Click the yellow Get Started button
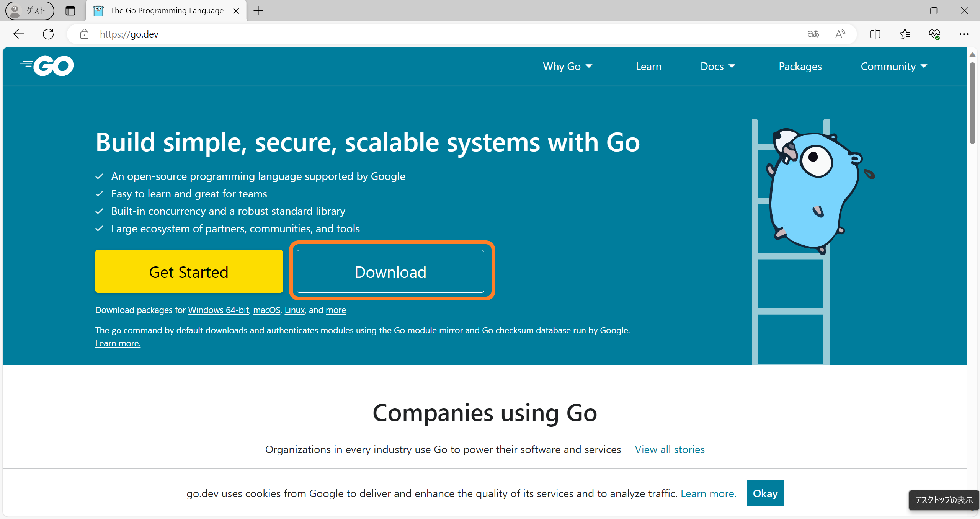This screenshot has height=519, width=980. pos(189,271)
